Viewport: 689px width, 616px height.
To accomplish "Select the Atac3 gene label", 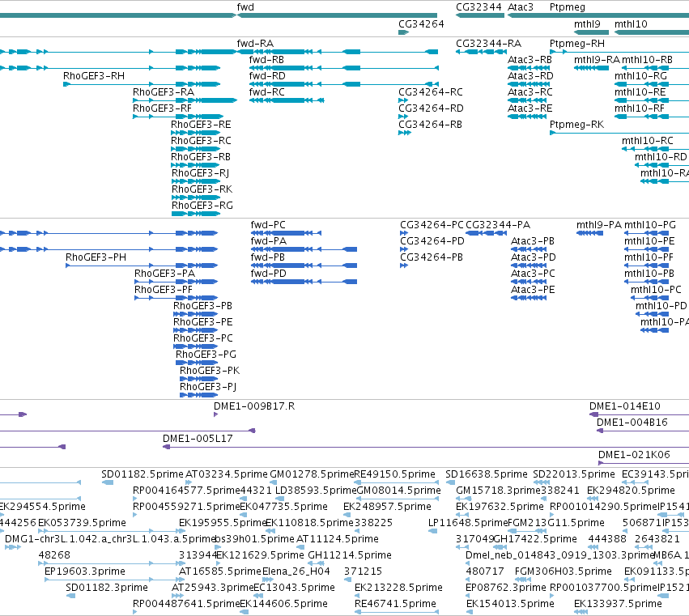I will click(x=521, y=7).
